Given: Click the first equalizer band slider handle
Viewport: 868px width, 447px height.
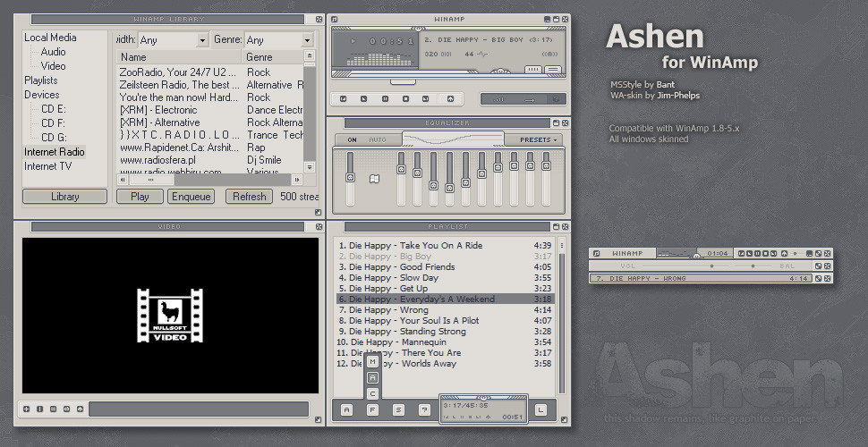Looking at the screenshot, I should click(401, 169).
